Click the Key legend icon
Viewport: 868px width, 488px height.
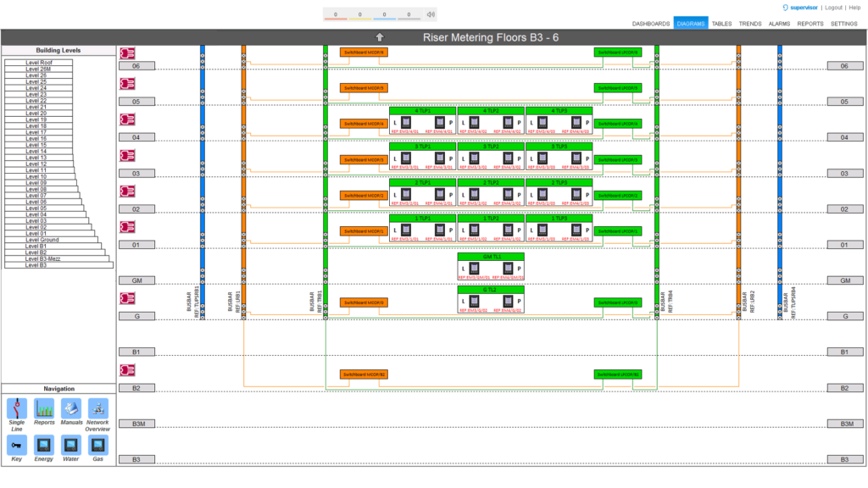(x=16, y=444)
